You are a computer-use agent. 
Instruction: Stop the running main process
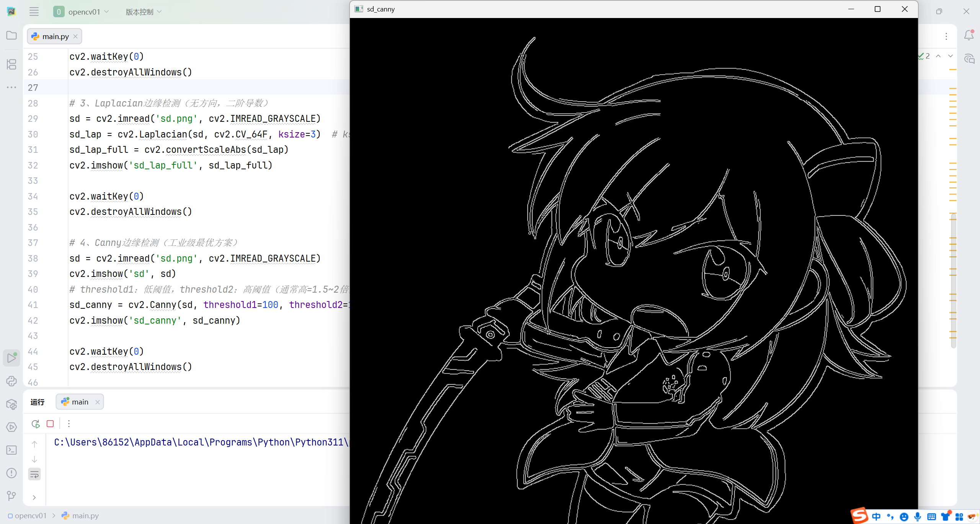[50, 424]
